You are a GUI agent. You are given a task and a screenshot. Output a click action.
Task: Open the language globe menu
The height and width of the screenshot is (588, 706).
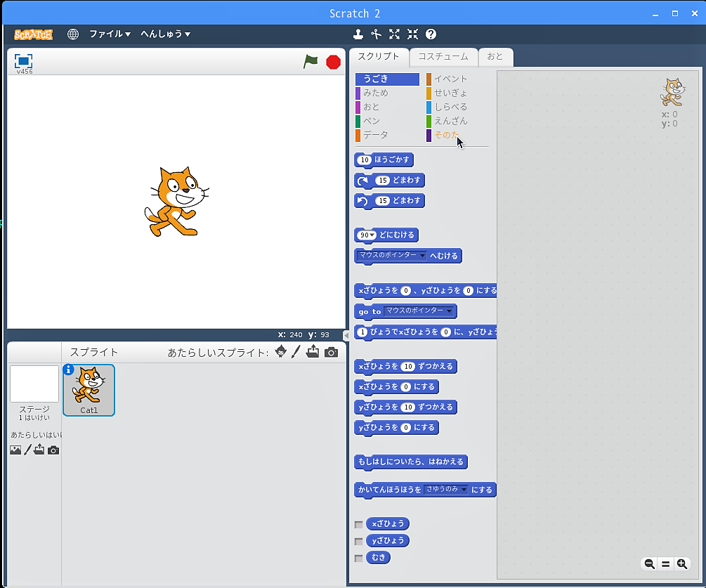point(73,34)
